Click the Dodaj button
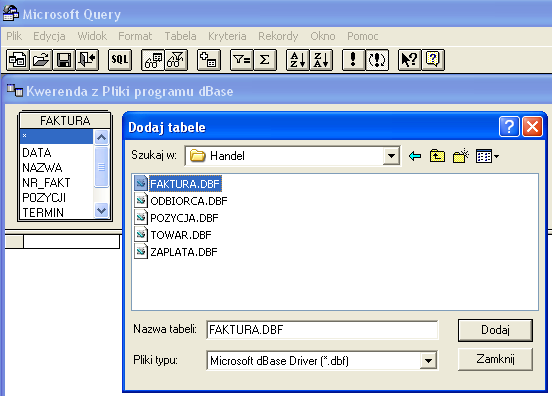Screen dimensions: 552x396 point(495,330)
